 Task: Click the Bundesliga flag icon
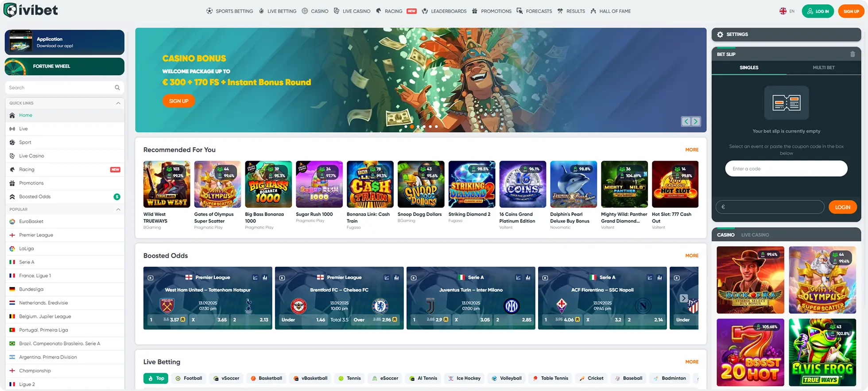point(12,289)
